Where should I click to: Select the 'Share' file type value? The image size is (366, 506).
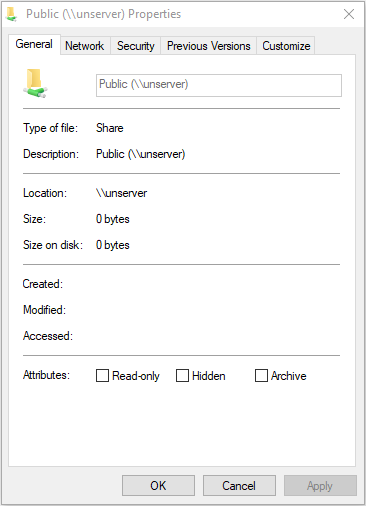[110, 128]
